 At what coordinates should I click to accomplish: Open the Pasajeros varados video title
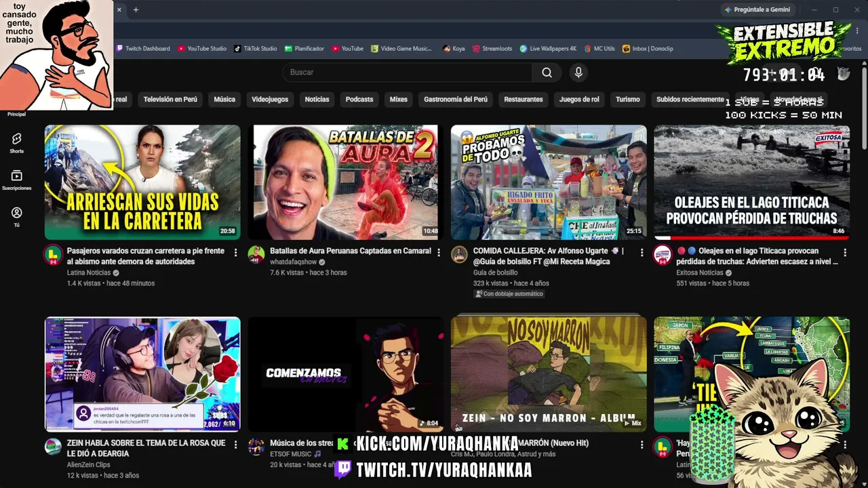(x=146, y=256)
